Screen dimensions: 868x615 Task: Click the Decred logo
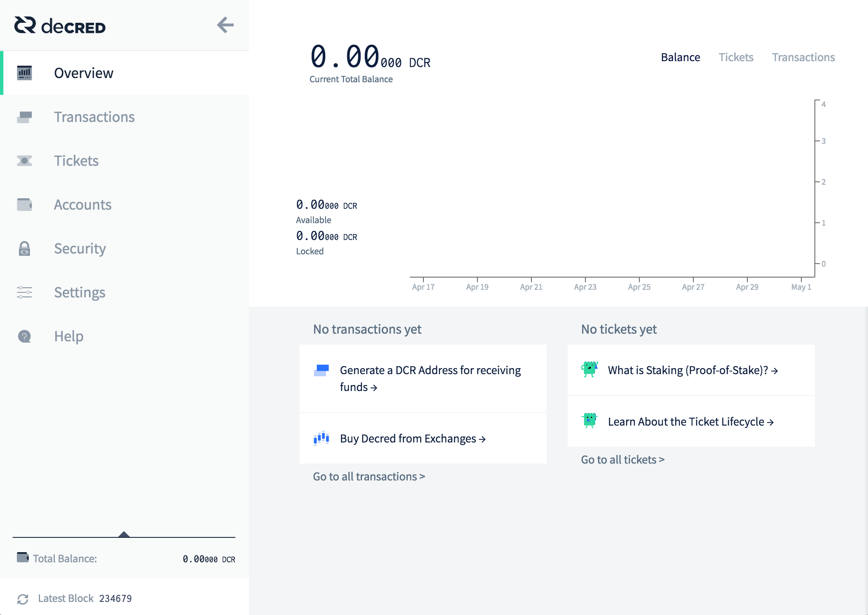tap(59, 26)
